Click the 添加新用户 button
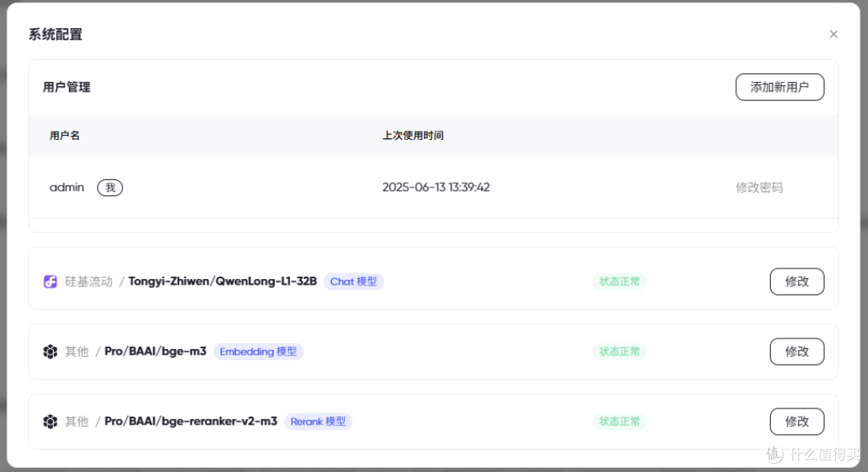868x472 pixels. pyautogui.click(x=780, y=87)
